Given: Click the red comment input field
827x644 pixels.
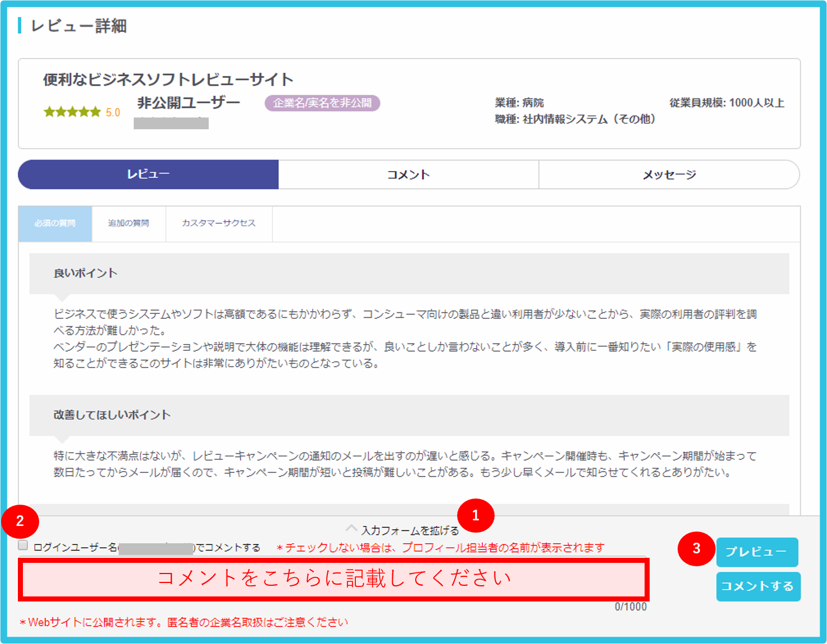Looking at the screenshot, I should tap(334, 580).
